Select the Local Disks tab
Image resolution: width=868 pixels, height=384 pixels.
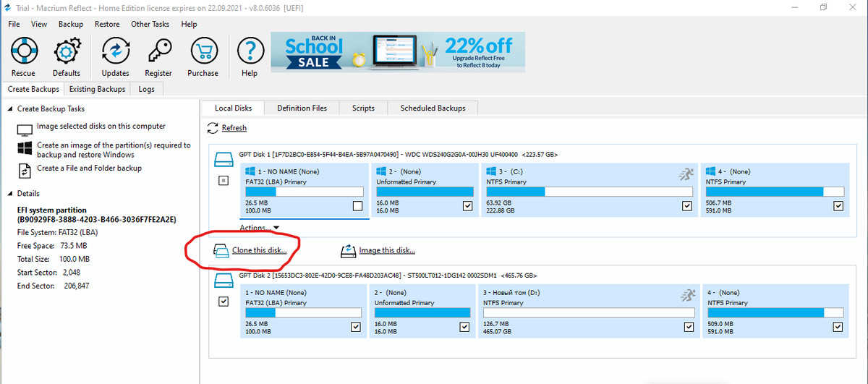point(233,108)
